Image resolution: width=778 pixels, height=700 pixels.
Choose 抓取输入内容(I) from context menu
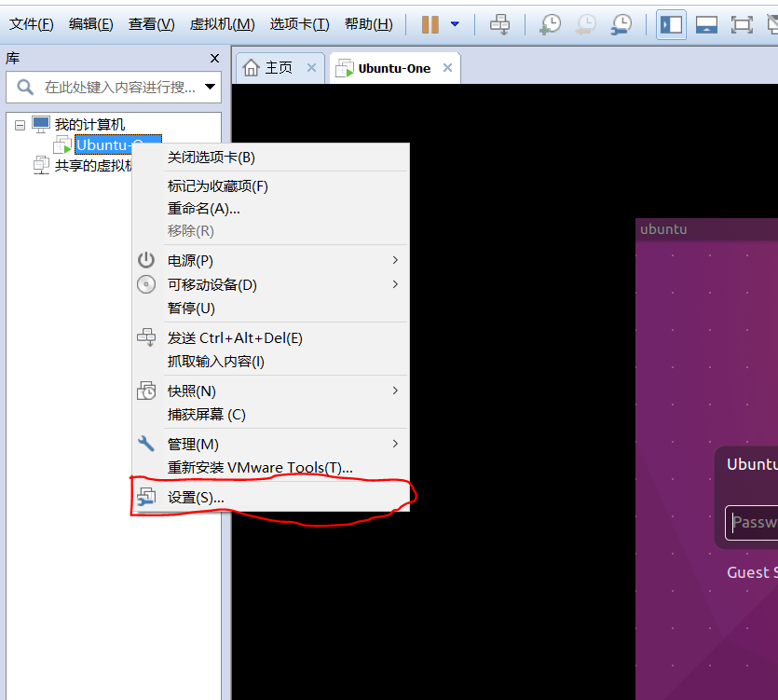pyautogui.click(x=271, y=362)
